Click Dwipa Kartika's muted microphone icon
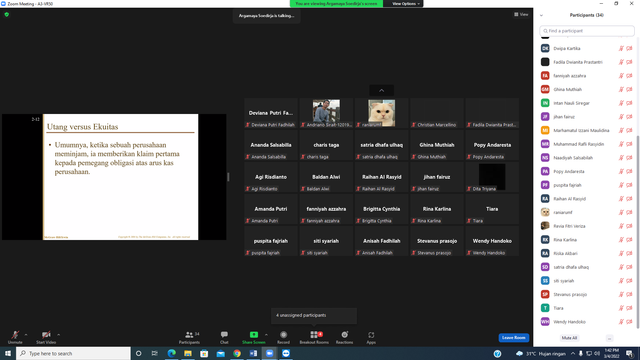Viewport: 640px width, 360px height. [621, 48]
